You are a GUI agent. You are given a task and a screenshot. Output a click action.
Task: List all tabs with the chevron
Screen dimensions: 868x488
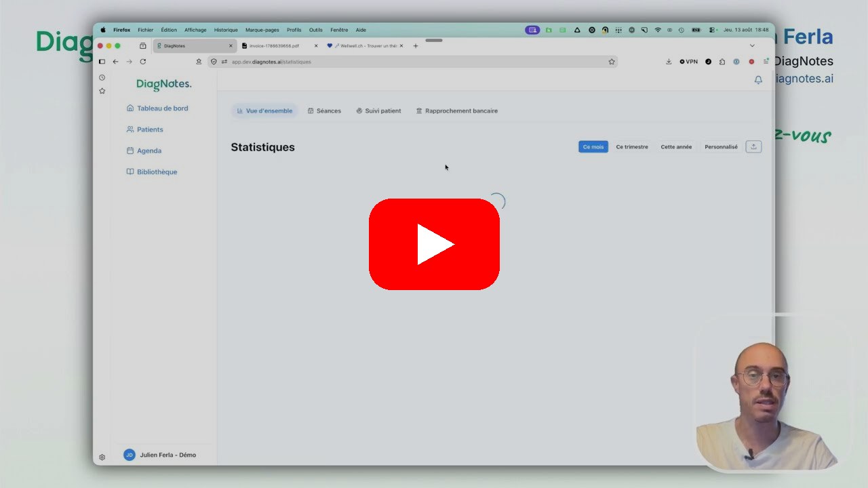pos(752,45)
